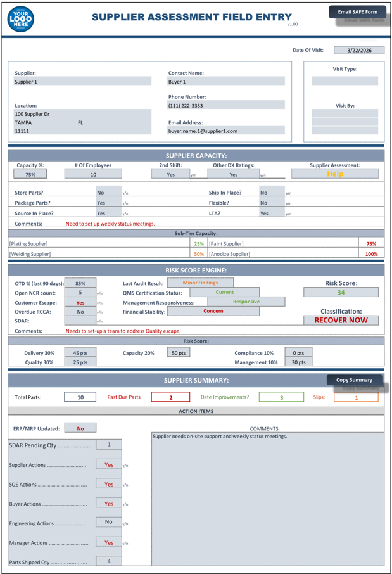The width and height of the screenshot is (392, 574).
Task: Click the Compliance 0 pts box
Action: 298,352
